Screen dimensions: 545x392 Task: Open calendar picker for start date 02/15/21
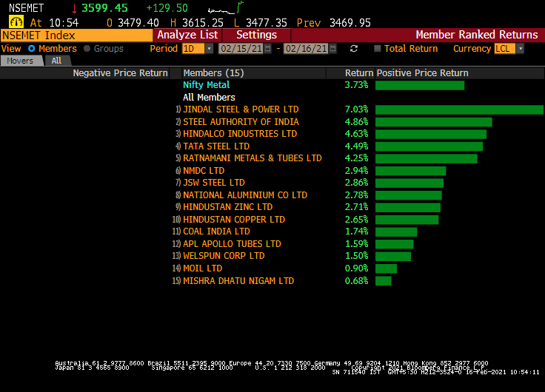tap(267, 49)
